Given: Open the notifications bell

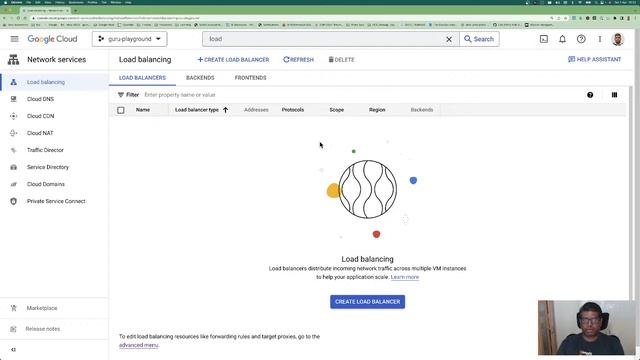Looking at the screenshot, I should (562, 39).
